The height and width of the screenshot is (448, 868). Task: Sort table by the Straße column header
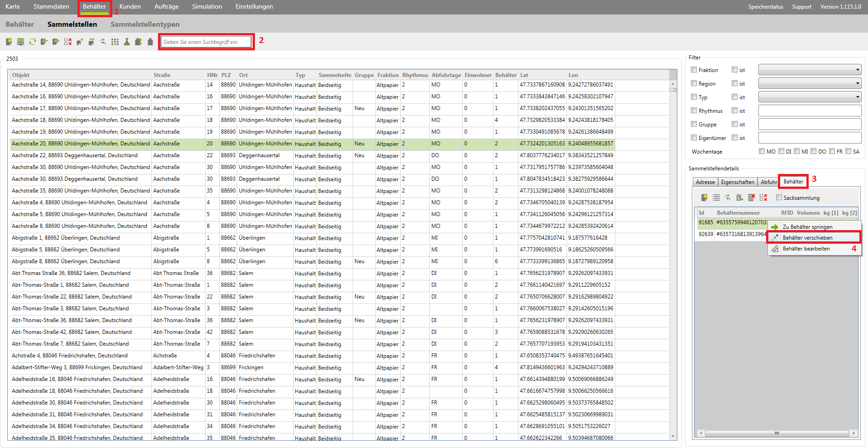click(x=162, y=75)
